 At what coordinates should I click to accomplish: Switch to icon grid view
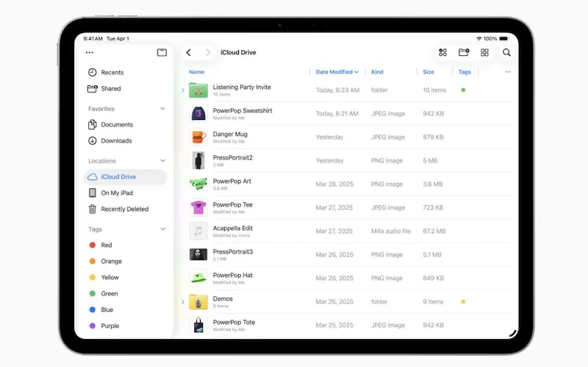[484, 52]
